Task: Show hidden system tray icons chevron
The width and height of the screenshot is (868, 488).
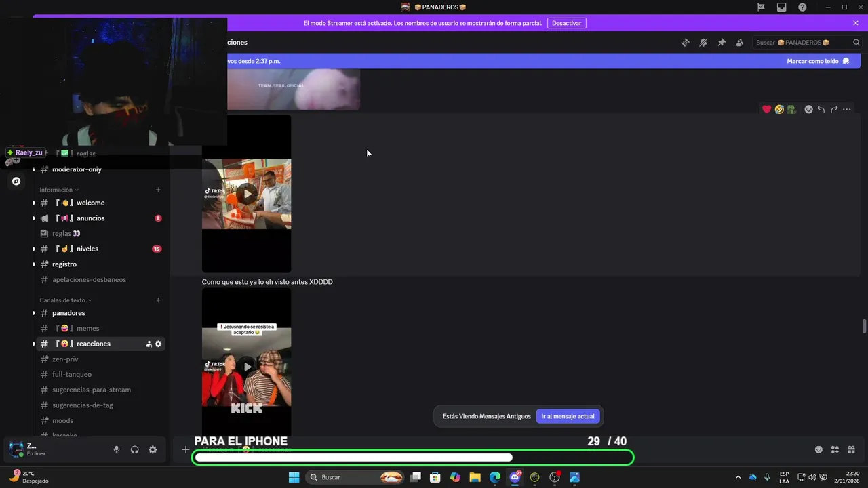Action: click(738, 477)
